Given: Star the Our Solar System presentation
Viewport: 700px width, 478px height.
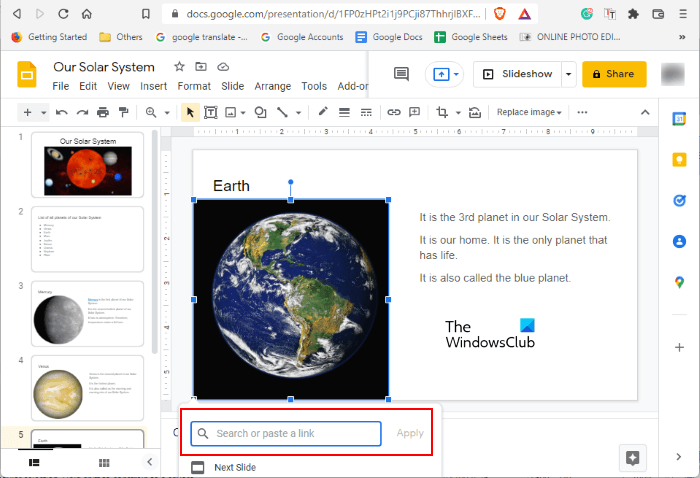Looking at the screenshot, I should (x=179, y=67).
